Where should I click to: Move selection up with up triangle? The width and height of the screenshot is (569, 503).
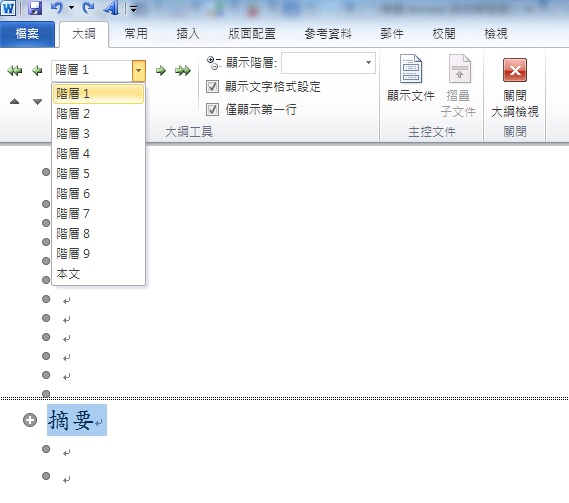15,101
